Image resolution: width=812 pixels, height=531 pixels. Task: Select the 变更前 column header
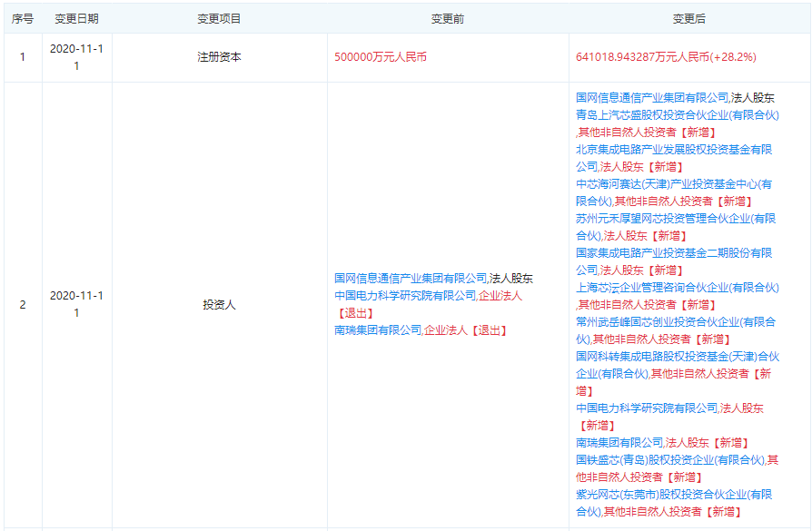(x=448, y=19)
